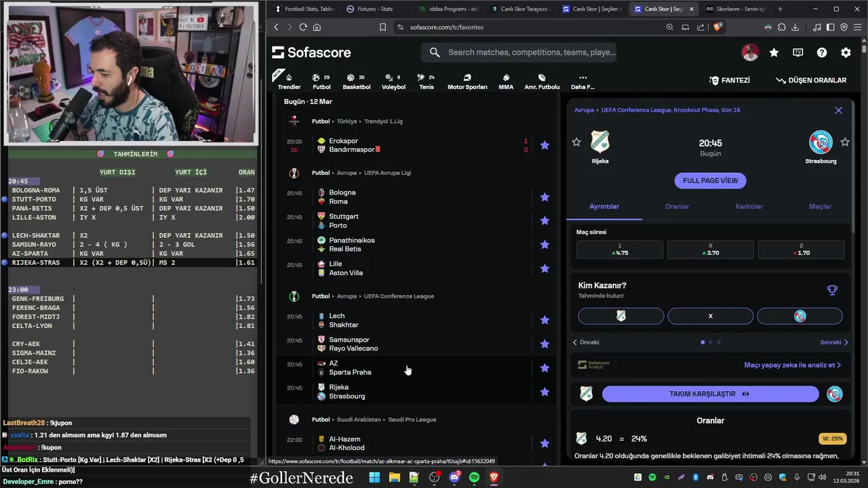Select away win odds 1.70
Image resolution: width=868 pixels, height=488 pixels.
click(x=802, y=249)
